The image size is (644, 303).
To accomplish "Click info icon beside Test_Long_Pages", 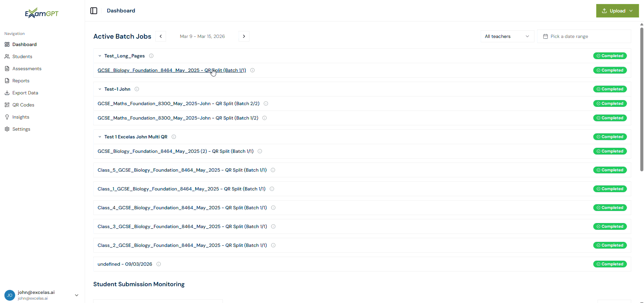I will pos(151,56).
